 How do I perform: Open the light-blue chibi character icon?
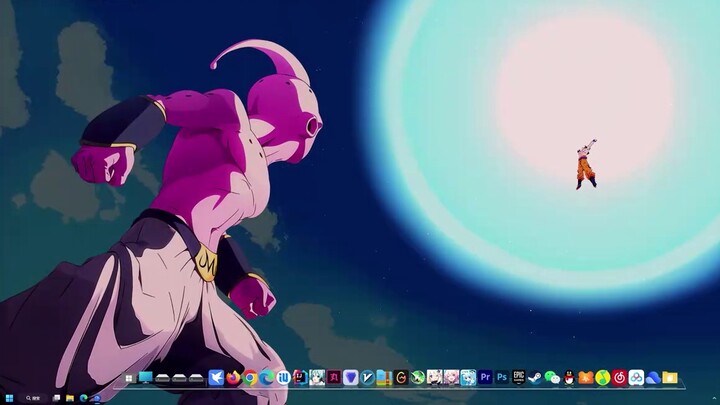468,377
